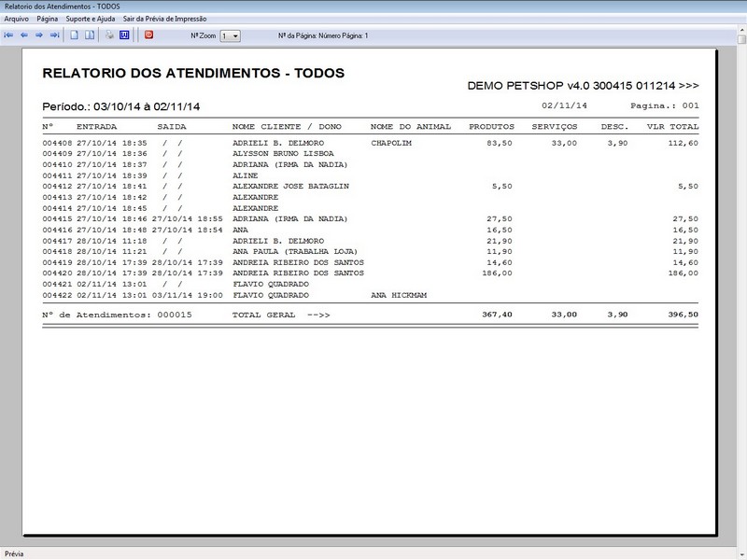Expand the zoom level list to change magnification
Screen dimensions: 747x560
[236, 35]
